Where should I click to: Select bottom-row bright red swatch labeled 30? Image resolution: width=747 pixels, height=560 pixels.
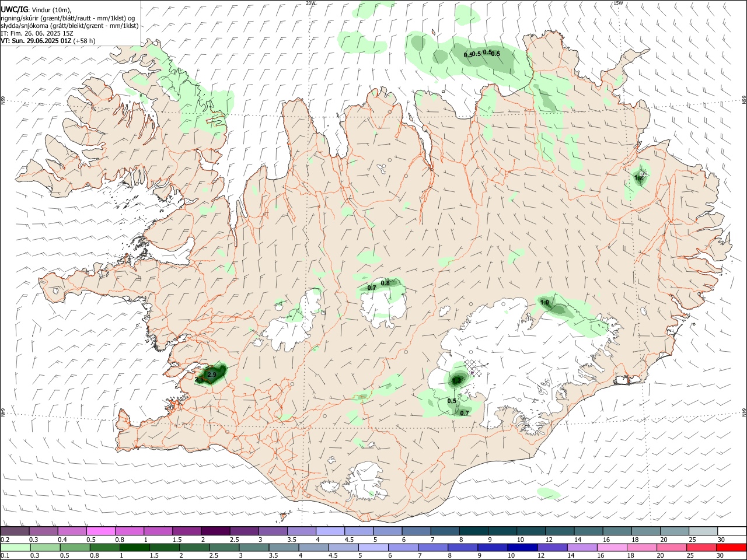(732, 547)
